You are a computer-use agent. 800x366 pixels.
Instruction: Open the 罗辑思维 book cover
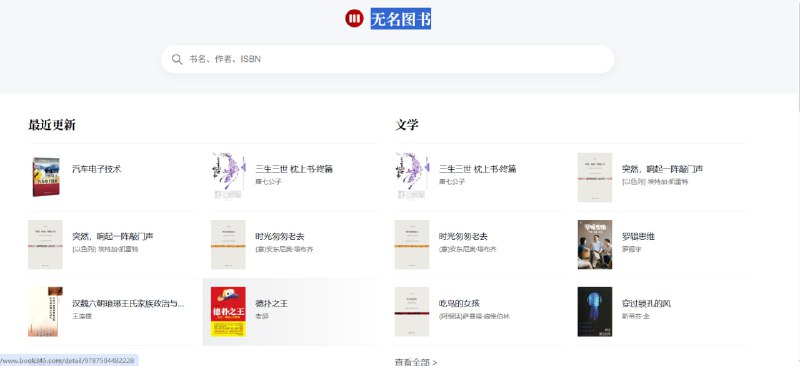tap(595, 245)
